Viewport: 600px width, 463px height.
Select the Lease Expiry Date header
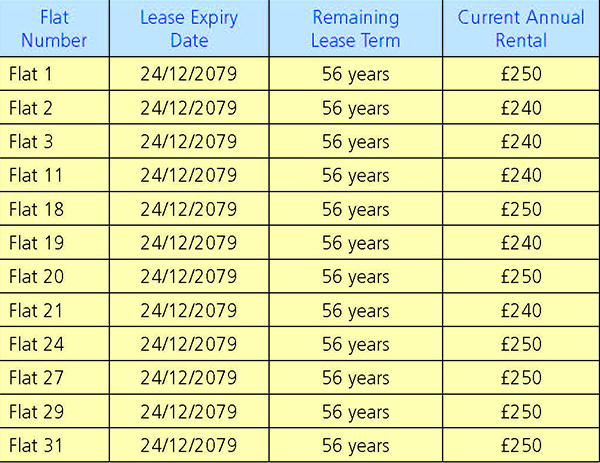click(x=189, y=29)
